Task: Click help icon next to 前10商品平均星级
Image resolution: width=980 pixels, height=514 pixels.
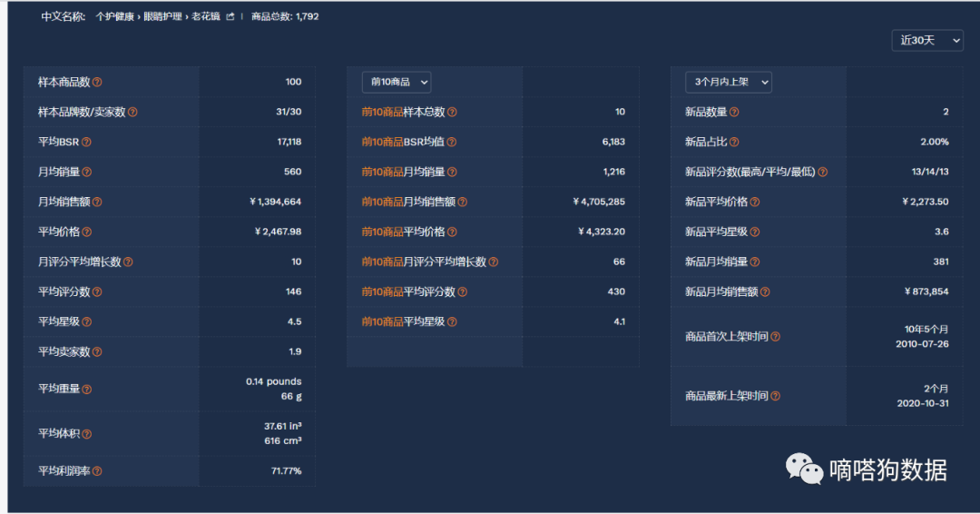Action: coord(452,322)
